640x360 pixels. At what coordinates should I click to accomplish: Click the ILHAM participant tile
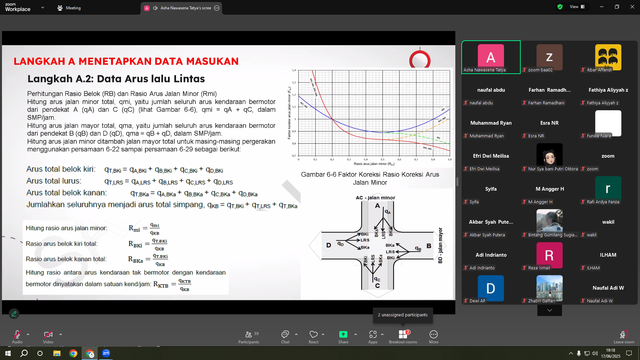[608, 256]
